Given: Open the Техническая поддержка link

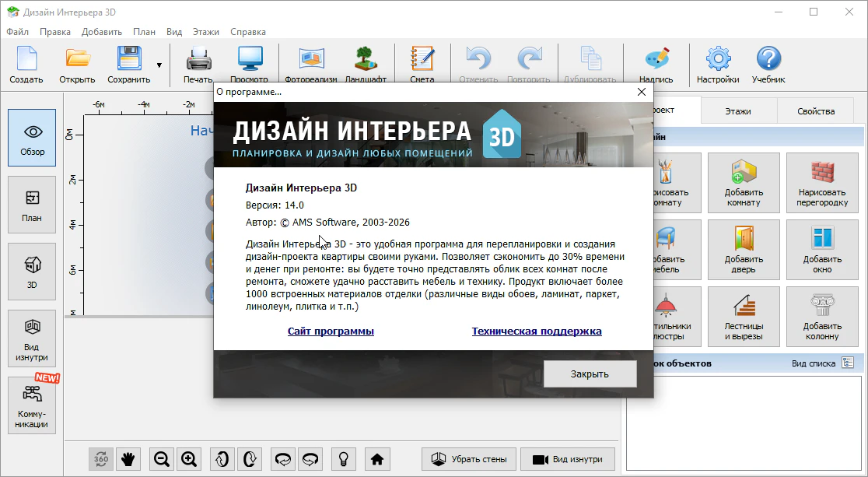Looking at the screenshot, I should click(x=537, y=331).
